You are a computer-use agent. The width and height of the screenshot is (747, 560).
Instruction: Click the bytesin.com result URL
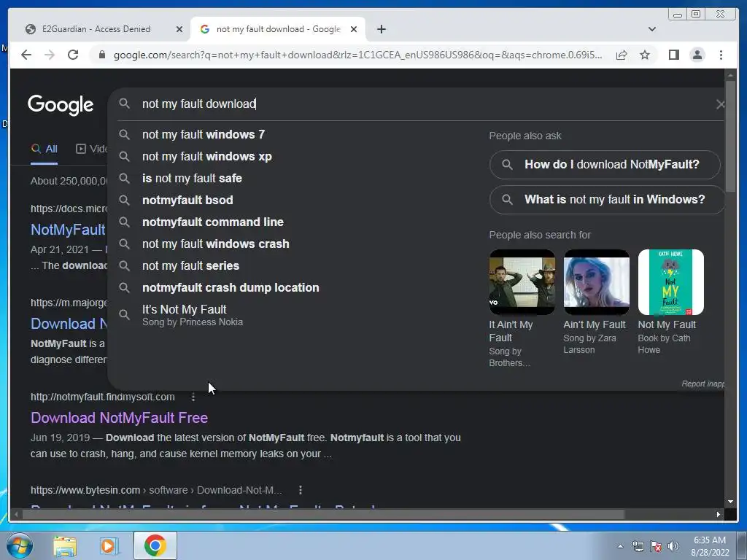click(156, 490)
